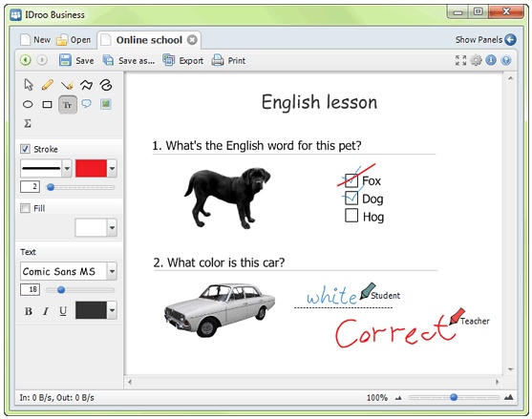The width and height of the screenshot is (532, 419).
Task: Select the pencil drawing tool
Action: pyautogui.click(x=48, y=84)
